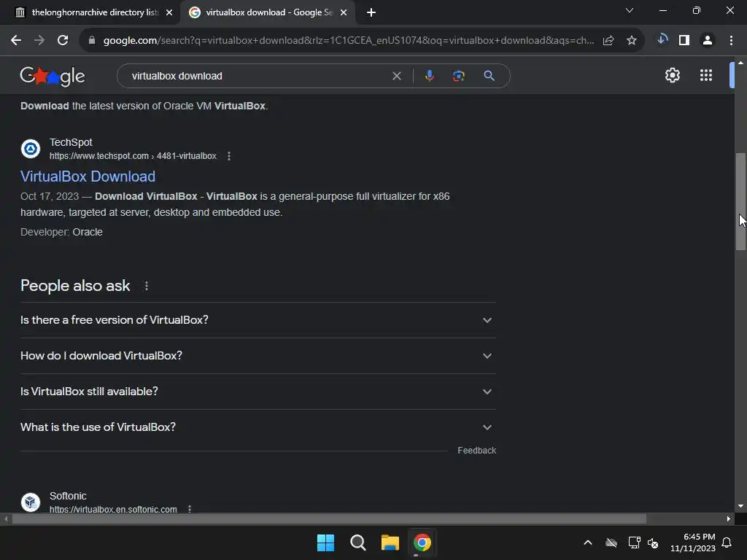This screenshot has width=747, height=560.
Task: Open Windows taskbar search
Action: [x=357, y=542]
